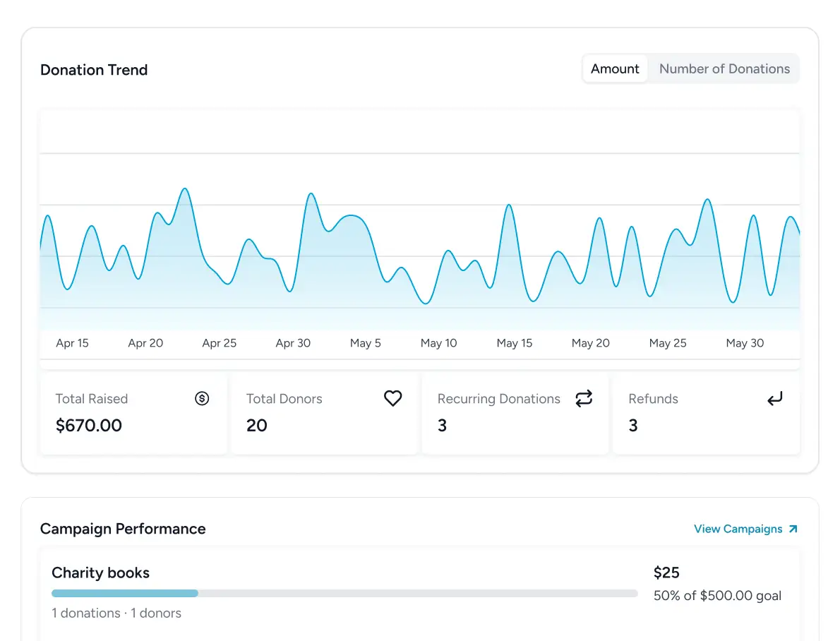Click the dollar icon on Total Raised
This screenshot has width=840, height=641.
coord(202,398)
